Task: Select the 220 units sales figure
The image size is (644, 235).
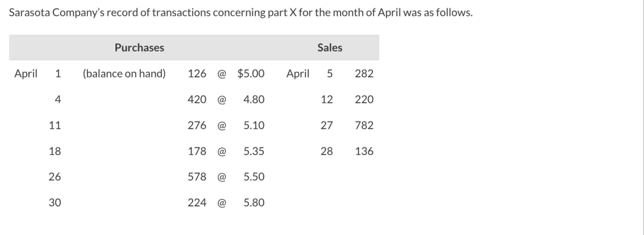Action: coord(364,99)
